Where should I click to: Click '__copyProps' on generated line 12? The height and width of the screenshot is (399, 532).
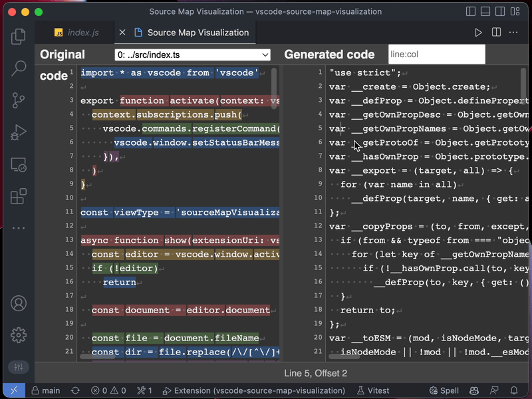[382, 226]
